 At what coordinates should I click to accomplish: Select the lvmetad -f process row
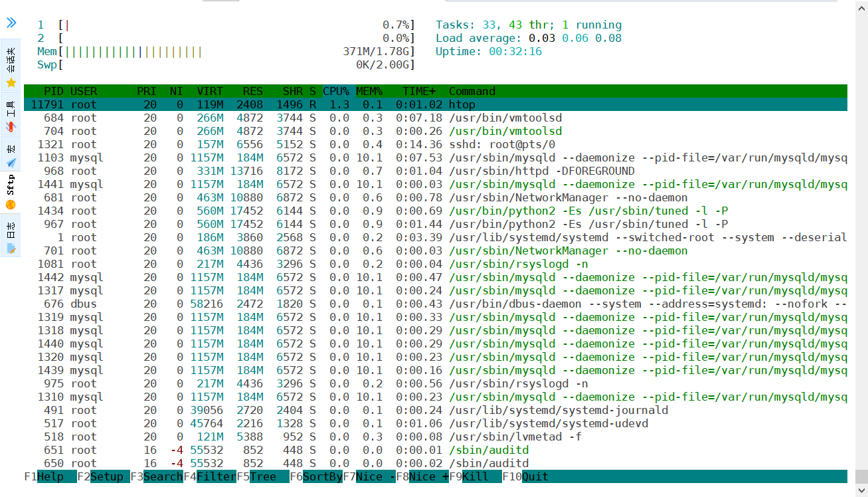point(436,437)
